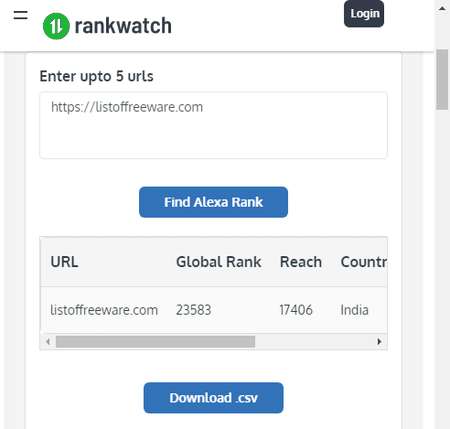Select the Country column header
Screen dimensions: 450x429
tap(364, 262)
